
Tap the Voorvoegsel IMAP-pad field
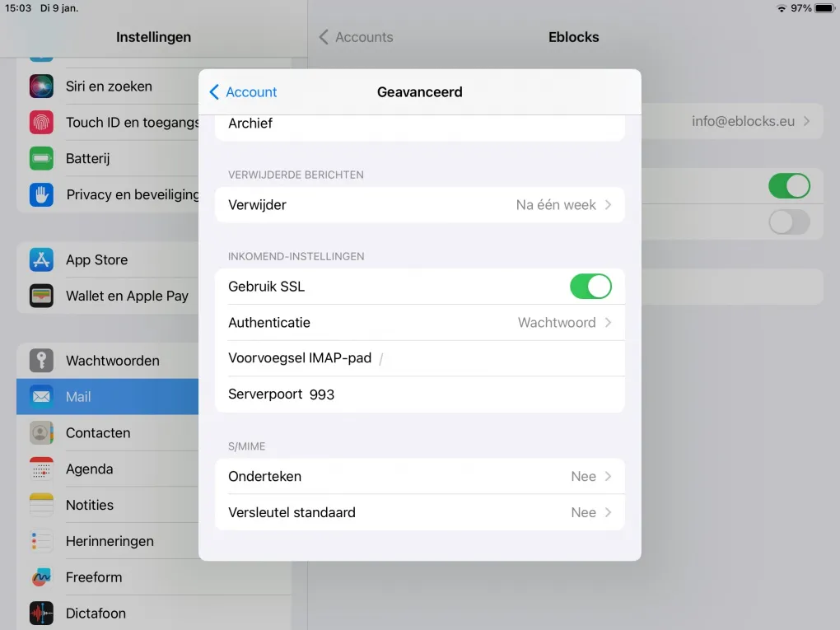pos(494,358)
